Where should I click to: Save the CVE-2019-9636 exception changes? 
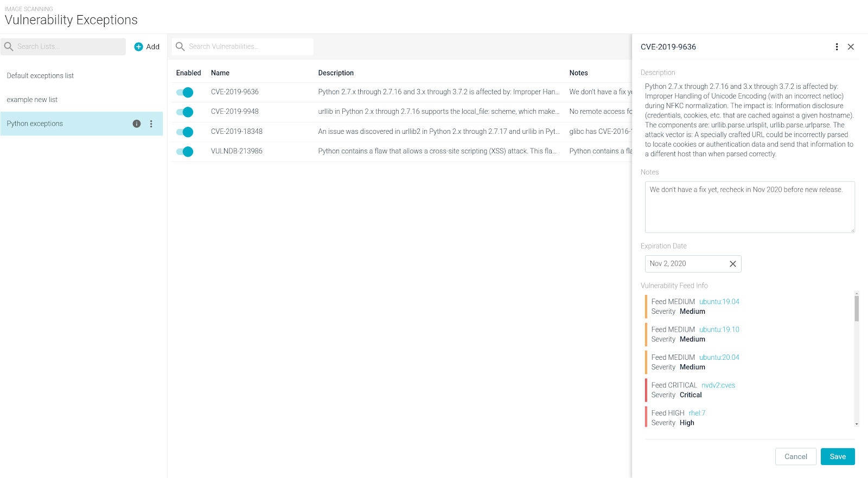(838, 457)
